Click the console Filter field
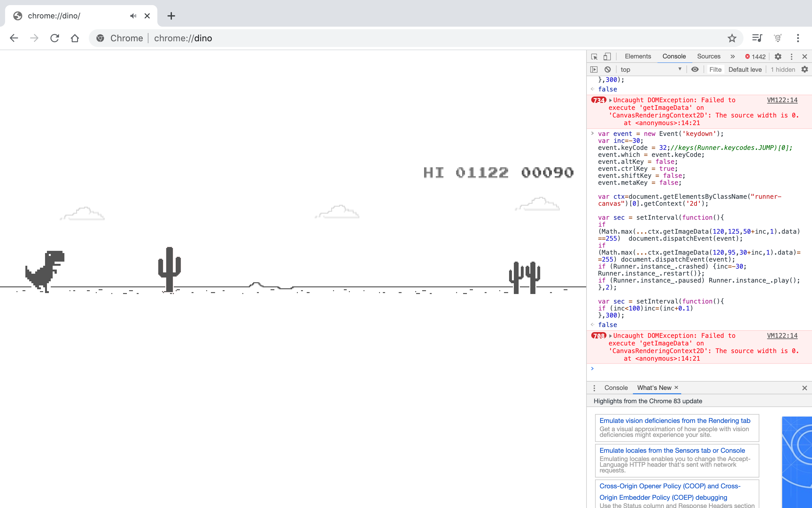This screenshot has height=508, width=812. (715, 70)
